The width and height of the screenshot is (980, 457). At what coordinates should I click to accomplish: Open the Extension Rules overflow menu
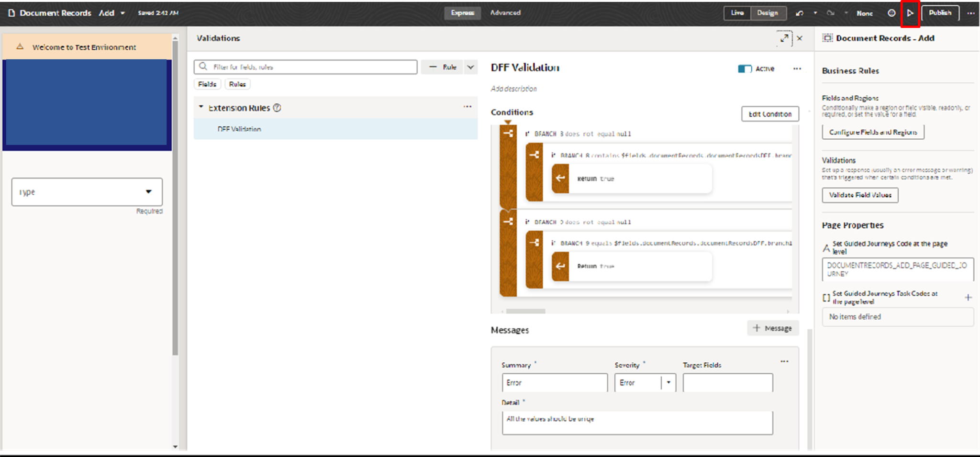pyautogui.click(x=468, y=107)
